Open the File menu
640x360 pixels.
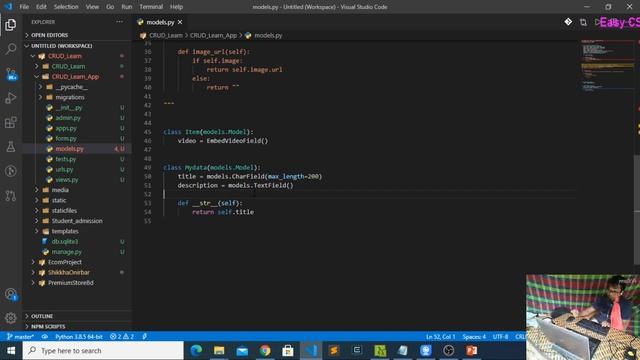pyautogui.click(x=24, y=7)
